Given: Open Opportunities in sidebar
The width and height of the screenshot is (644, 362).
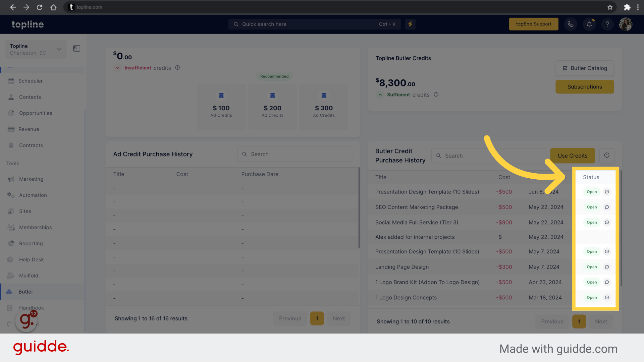Looking at the screenshot, I should tap(42, 113).
